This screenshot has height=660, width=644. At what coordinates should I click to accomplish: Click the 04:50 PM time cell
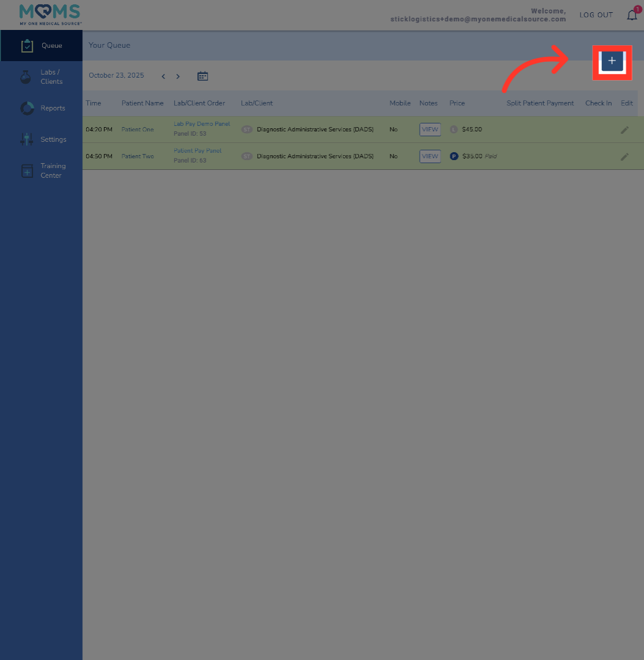[99, 156]
